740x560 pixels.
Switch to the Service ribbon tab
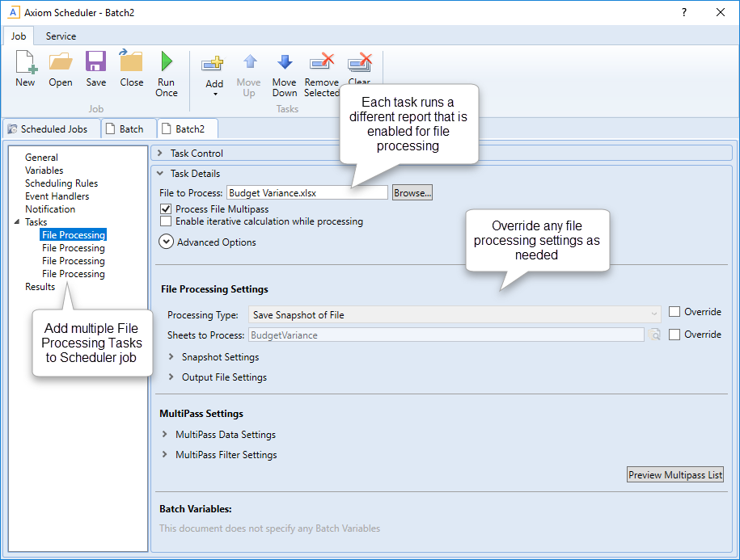coord(61,36)
